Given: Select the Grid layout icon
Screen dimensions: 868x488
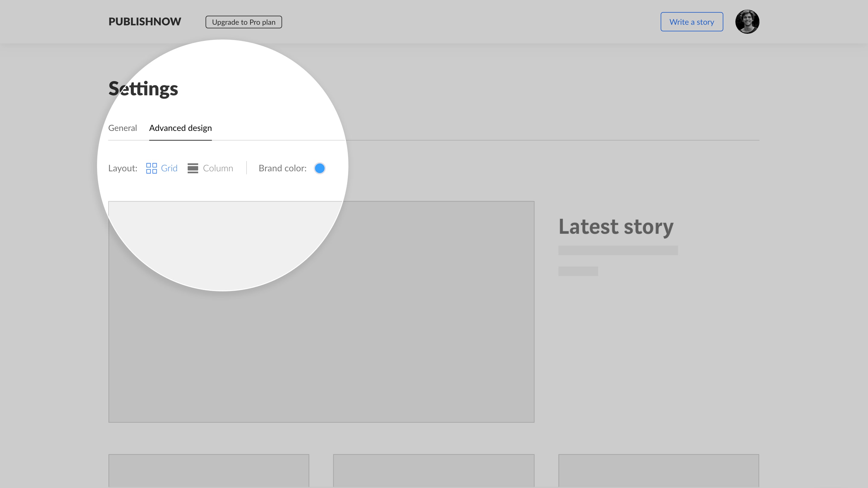Looking at the screenshot, I should [x=151, y=168].
